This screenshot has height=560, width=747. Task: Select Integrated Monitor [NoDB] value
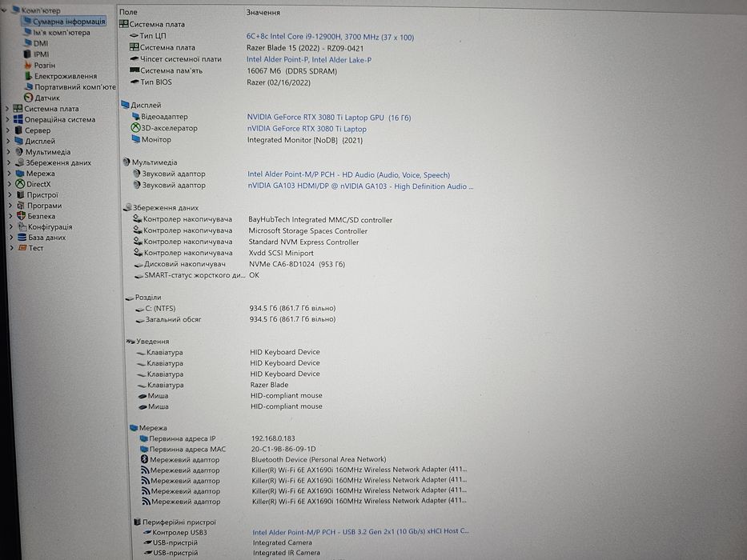pos(305,140)
